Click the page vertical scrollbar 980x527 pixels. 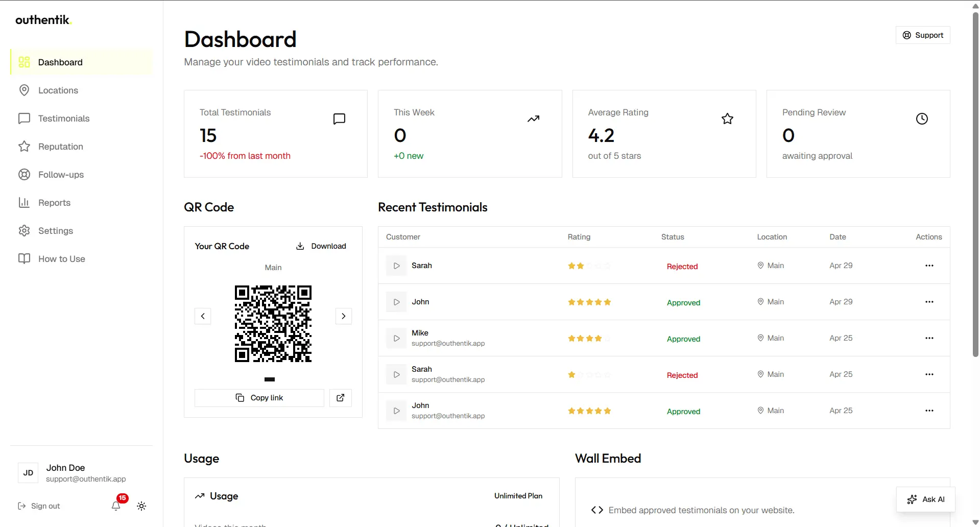point(975,184)
